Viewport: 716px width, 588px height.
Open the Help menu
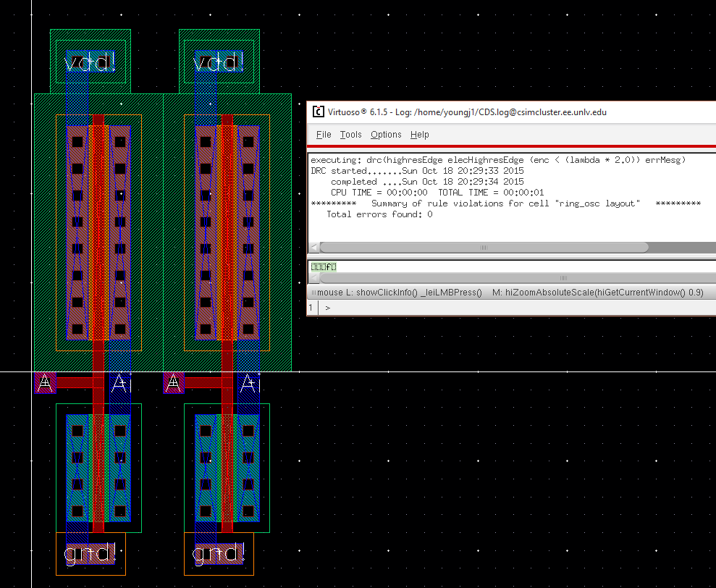tap(419, 135)
